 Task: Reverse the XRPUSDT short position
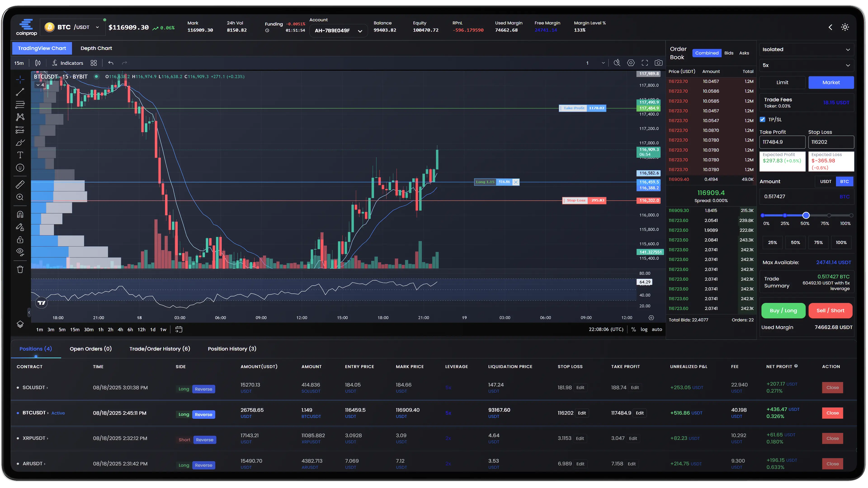[x=205, y=440]
